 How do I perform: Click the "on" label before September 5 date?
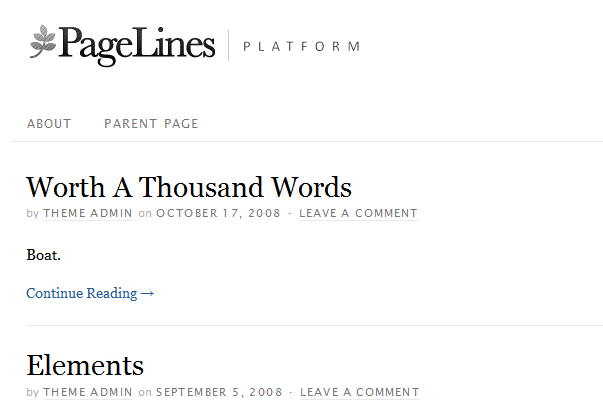click(145, 393)
